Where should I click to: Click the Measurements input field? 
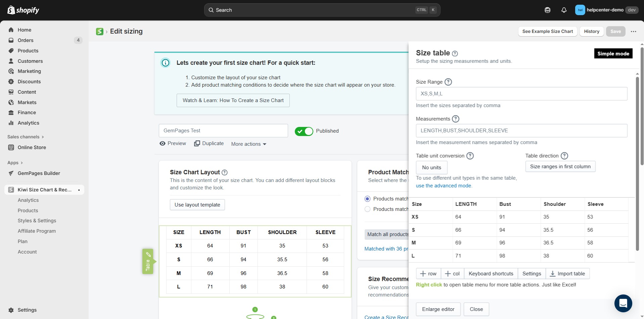coord(521,131)
